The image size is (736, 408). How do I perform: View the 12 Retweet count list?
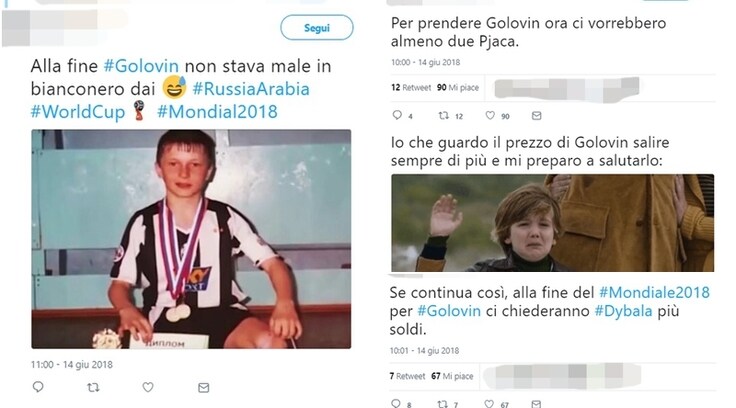pos(411,88)
